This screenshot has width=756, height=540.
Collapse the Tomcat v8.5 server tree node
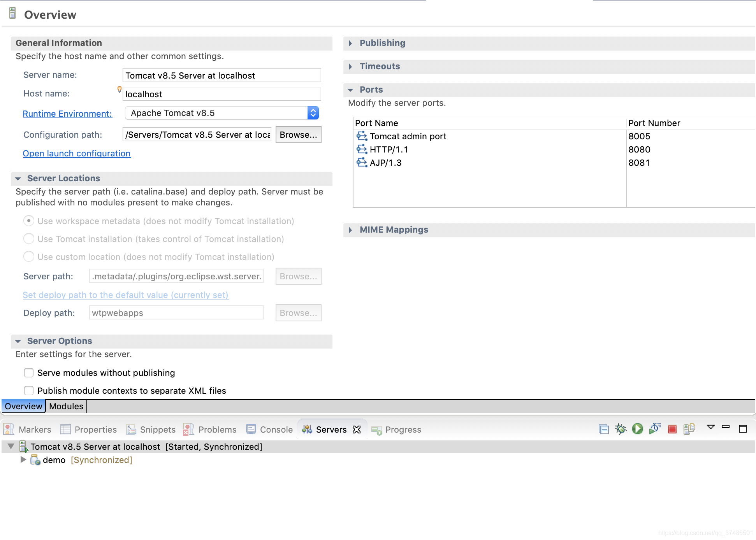point(11,446)
